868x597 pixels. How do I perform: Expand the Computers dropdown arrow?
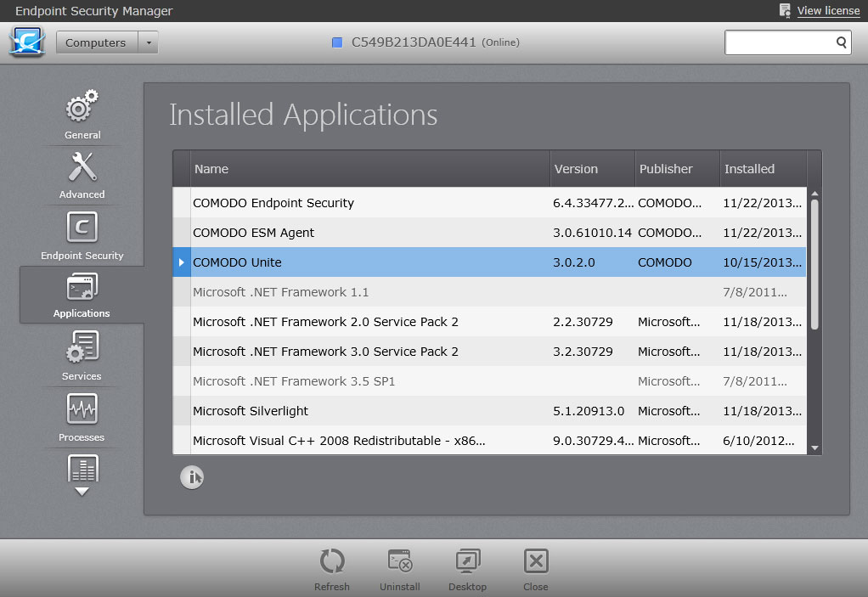[x=148, y=42]
